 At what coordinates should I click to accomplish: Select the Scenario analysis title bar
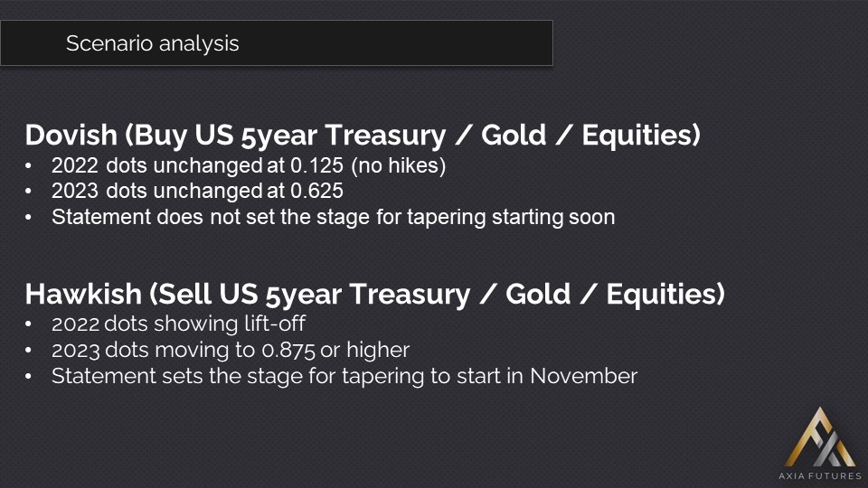point(276,42)
